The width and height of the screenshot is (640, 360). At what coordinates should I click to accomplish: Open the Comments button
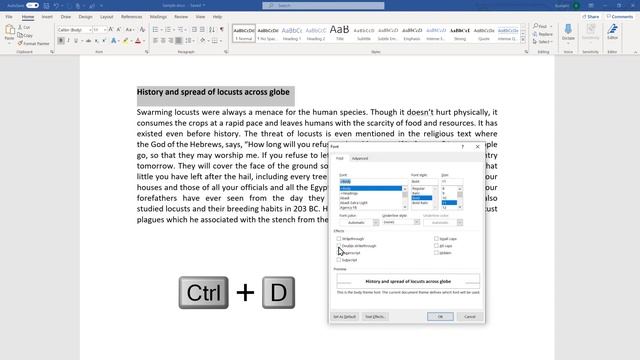click(620, 17)
